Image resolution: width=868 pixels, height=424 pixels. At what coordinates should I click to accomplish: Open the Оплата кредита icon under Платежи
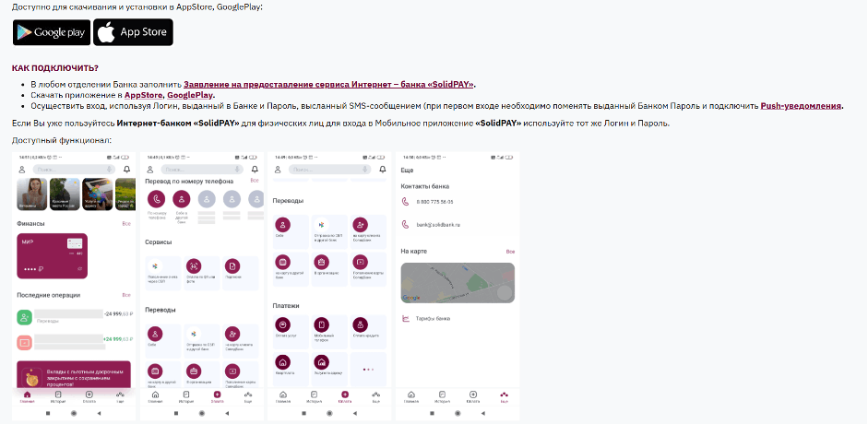click(361, 324)
